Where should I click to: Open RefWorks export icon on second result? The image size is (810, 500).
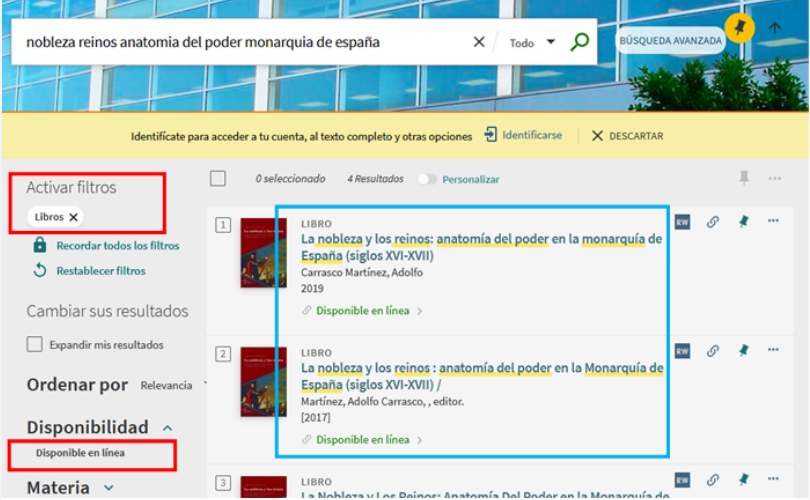click(683, 351)
